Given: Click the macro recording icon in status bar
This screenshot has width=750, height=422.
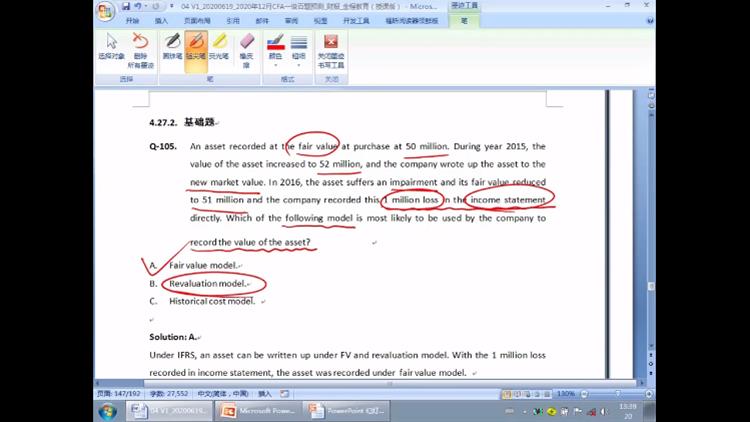Looking at the screenshot, I should [285, 394].
